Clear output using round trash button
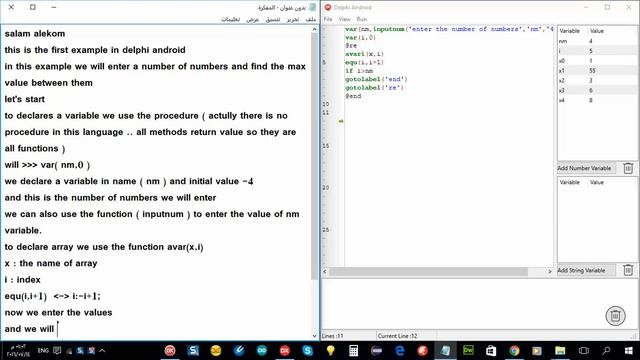This screenshot has width=640, height=360. pyautogui.click(x=615, y=316)
